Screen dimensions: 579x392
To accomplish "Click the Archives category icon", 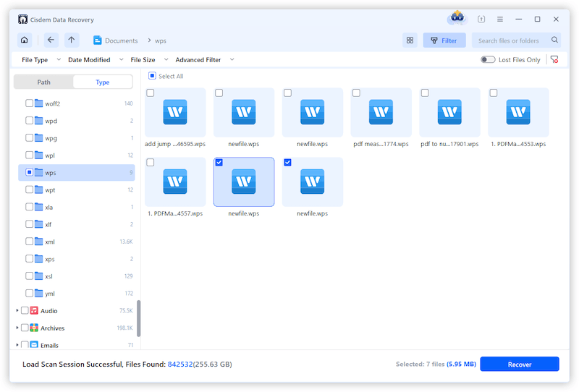I will pos(34,328).
